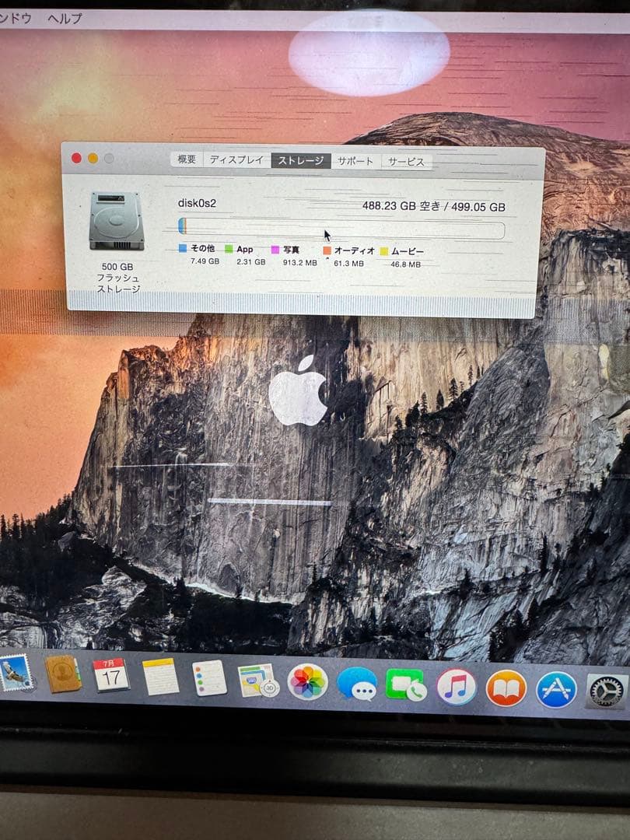
Task: Open the ヘルプ menu in menu bar
Action: coord(65,19)
